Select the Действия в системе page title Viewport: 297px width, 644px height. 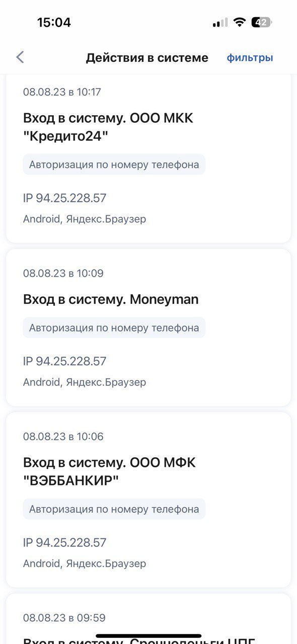pyautogui.click(x=147, y=58)
